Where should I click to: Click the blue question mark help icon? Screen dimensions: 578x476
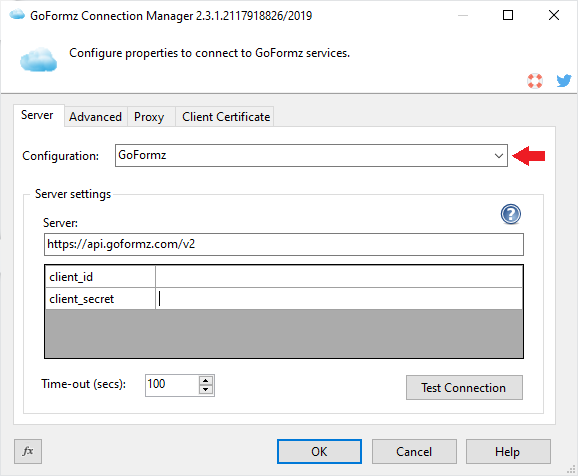[511, 214]
